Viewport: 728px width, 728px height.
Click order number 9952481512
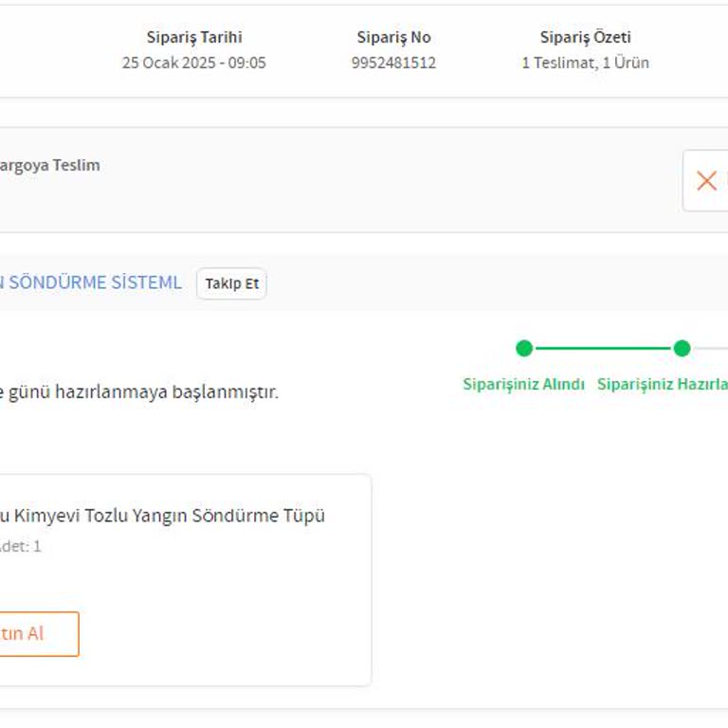[393, 63]
